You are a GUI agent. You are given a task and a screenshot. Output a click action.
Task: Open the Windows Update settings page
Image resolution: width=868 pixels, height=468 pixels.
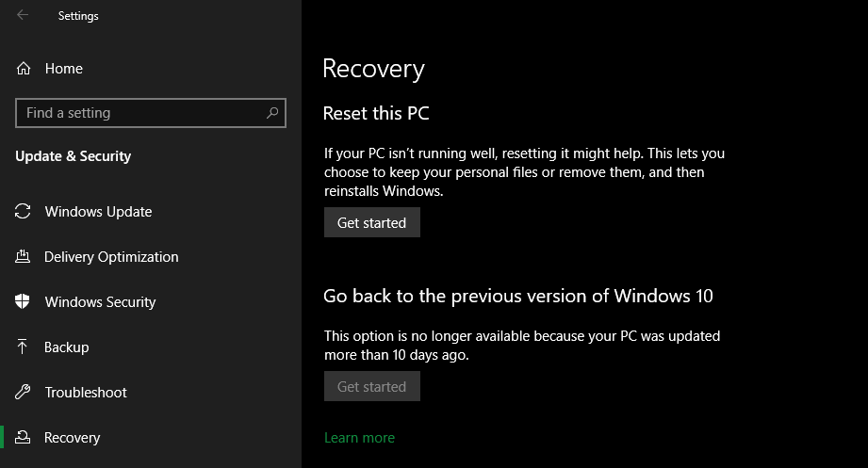pyautogui.click(x=98, y=212)
